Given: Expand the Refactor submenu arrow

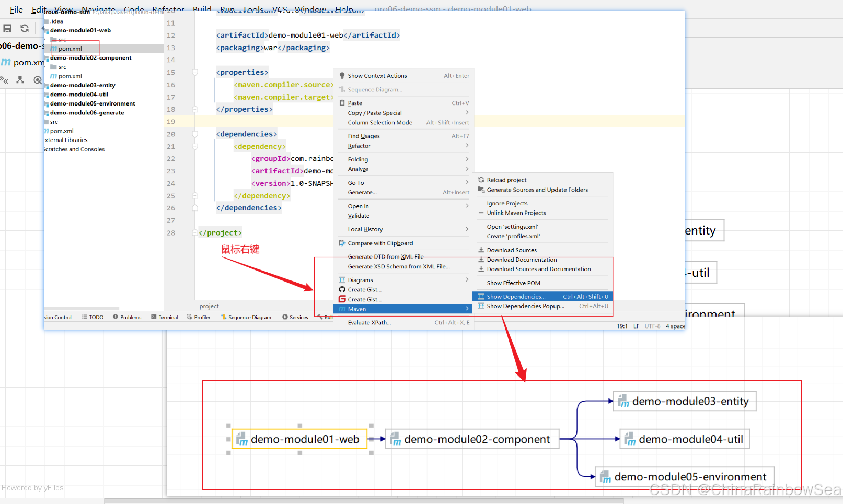Looking at the screenshot, I should [467, 146].
